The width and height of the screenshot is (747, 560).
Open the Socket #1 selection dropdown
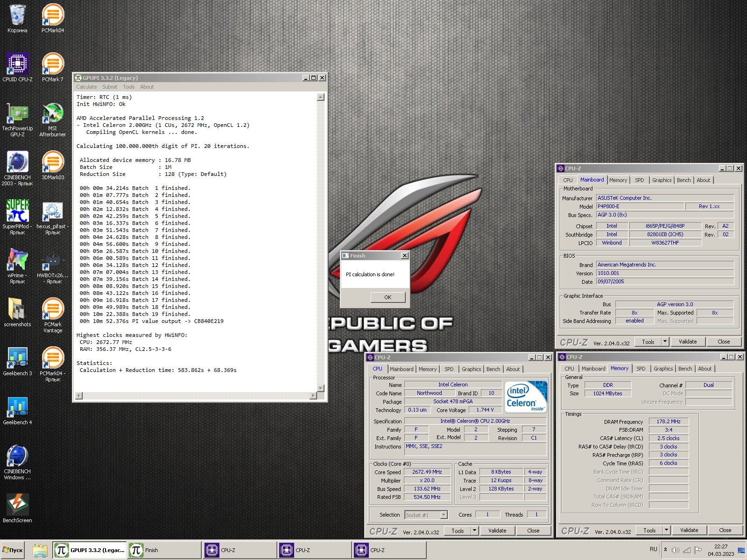(x=426, y=515)
